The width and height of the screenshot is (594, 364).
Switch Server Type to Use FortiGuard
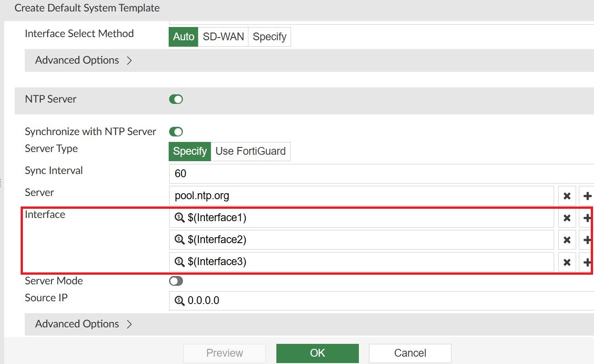[250, 151]
